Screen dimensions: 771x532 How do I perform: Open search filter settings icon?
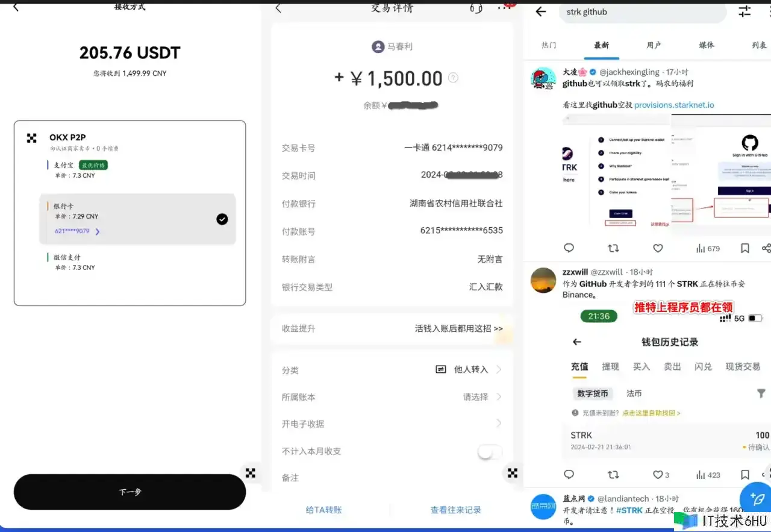coord(744,11)
